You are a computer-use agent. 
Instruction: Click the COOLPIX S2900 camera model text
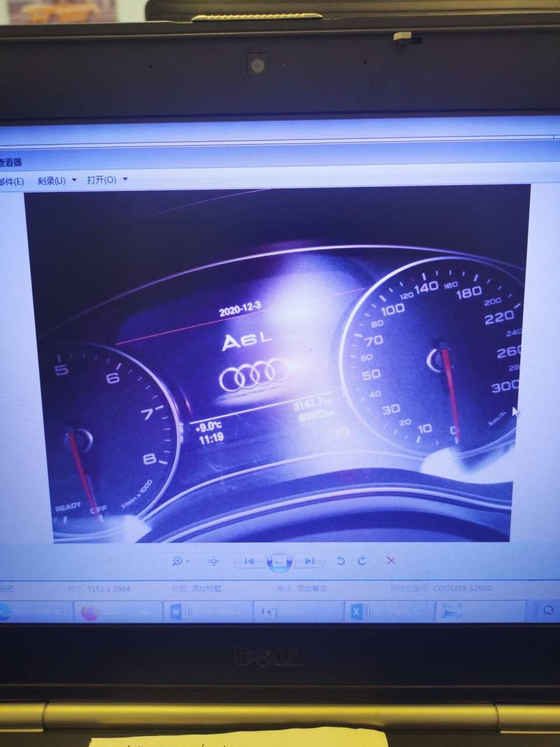(x=463, y=588)
